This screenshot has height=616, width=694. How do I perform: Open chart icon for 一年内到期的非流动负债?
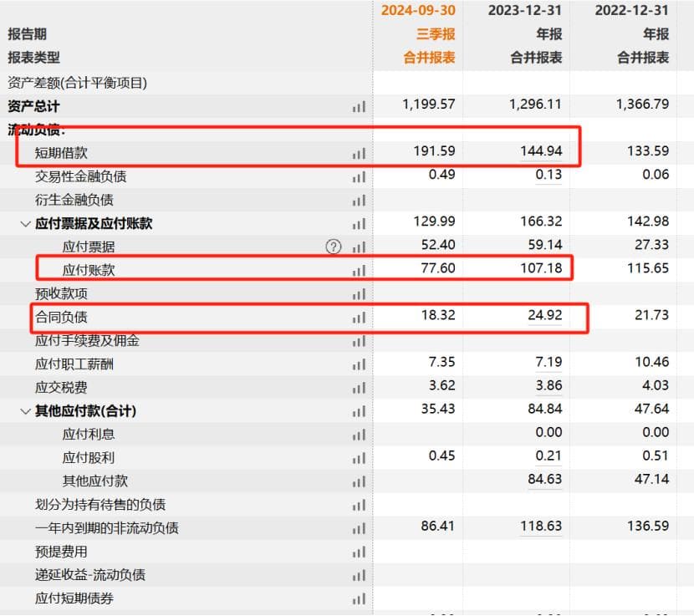tap(359, 528)
